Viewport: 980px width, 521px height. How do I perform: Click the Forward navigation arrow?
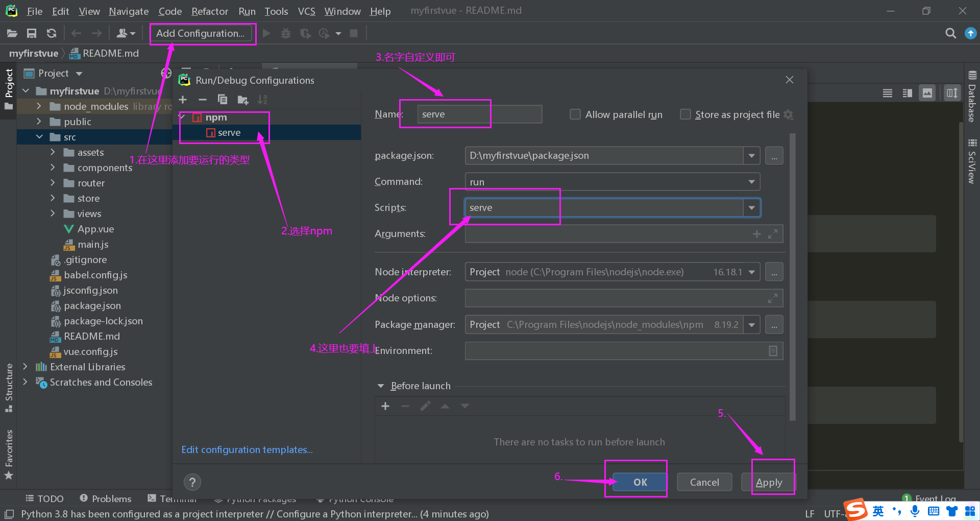[x=96, y=33]
